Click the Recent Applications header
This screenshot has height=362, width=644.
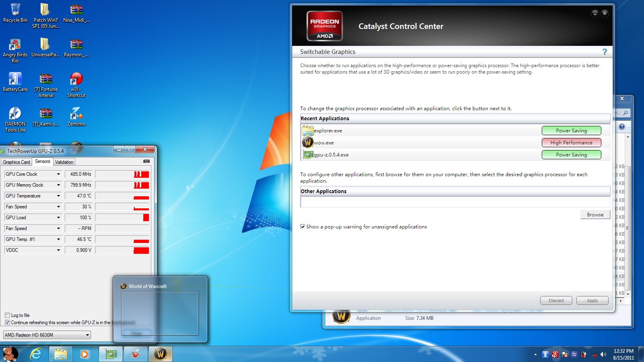pos(455,118)
